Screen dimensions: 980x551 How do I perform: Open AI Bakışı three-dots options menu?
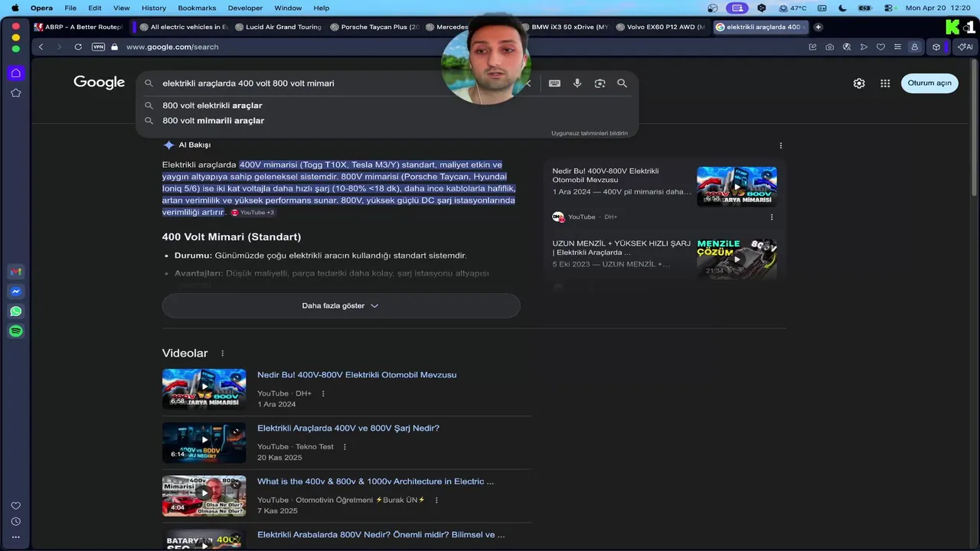point(781,145)
